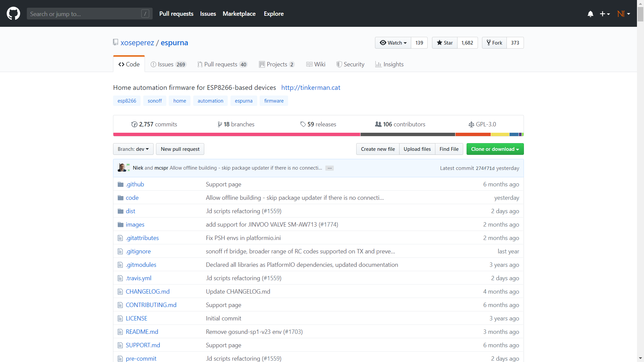The height and width of the screenshot is (362, 644).
Task: Click the notifications bell icon
Action: tap(590, 14)
